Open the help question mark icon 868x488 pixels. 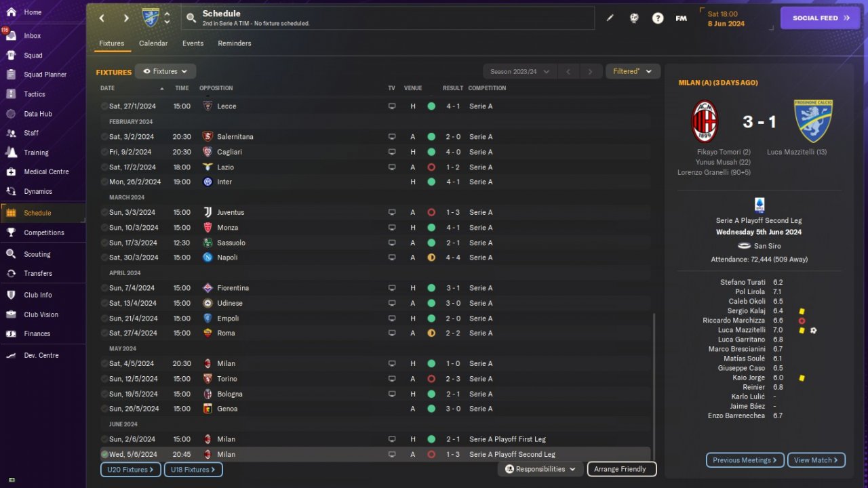658,18
